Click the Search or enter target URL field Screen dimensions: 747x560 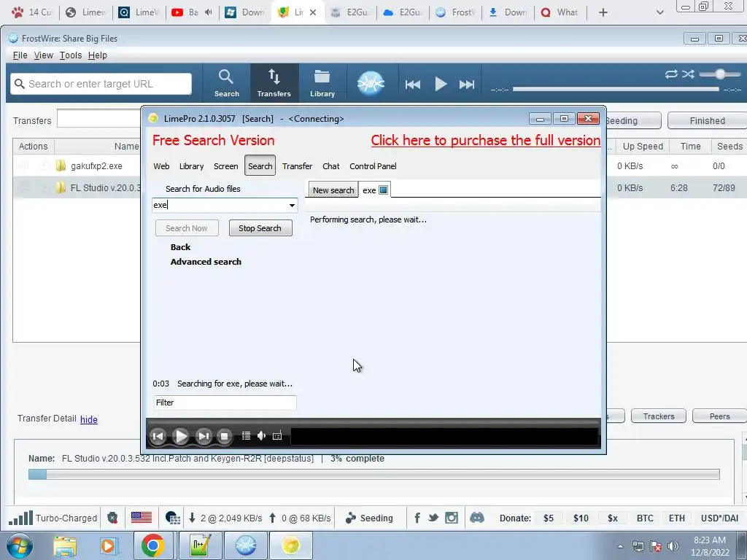[101, 84]
